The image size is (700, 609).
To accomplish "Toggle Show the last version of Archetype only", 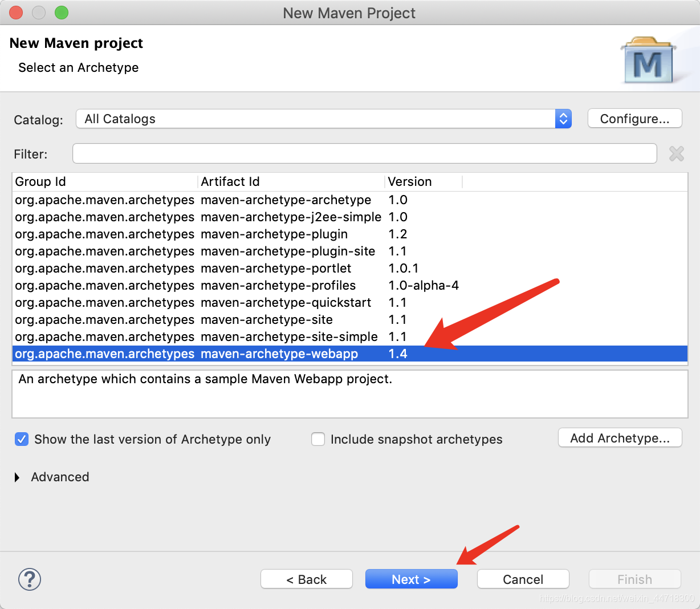I will pos(22,439).
